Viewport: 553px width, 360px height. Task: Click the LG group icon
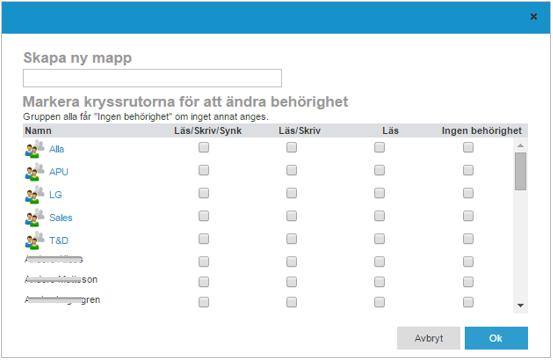coord(35,195)
